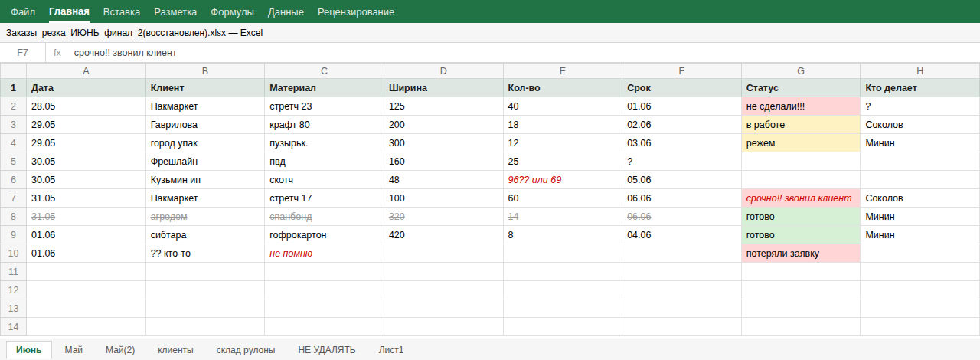Viewport: 980px width, 360px height.
Task: Select column G header
Action: click(x=801, y=71)
